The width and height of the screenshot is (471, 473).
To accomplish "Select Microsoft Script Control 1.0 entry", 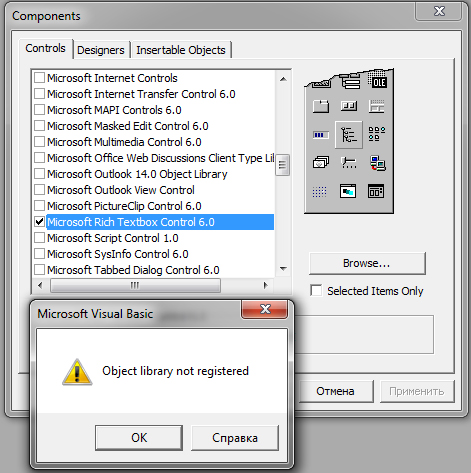I will coord(113,238).
